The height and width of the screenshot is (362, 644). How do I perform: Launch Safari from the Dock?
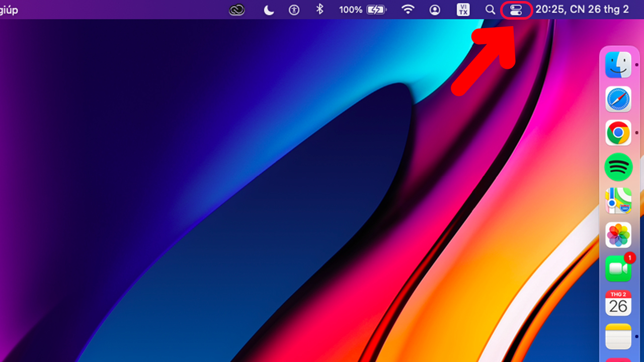[x=618, y=99]
